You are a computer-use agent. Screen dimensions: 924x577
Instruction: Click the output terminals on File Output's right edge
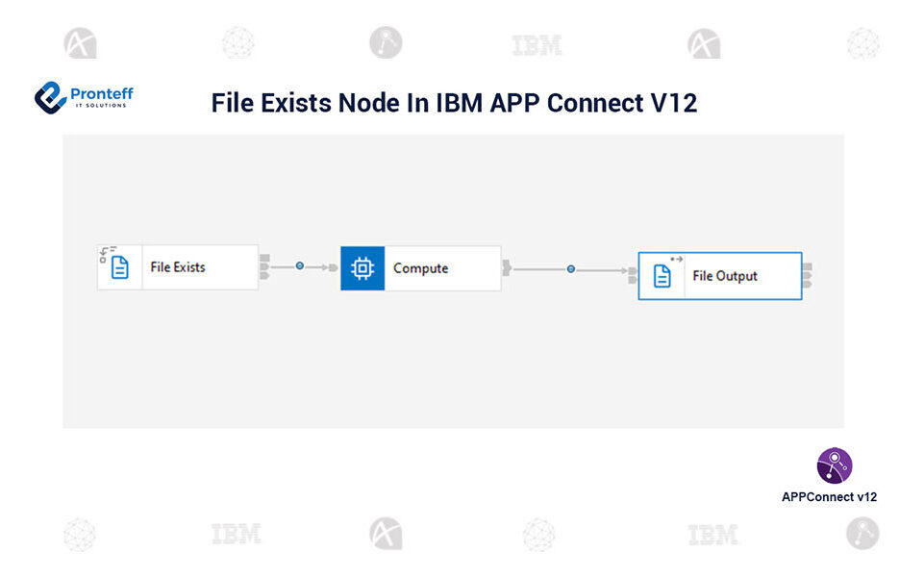pyautogui.click(x=808, y=275)
